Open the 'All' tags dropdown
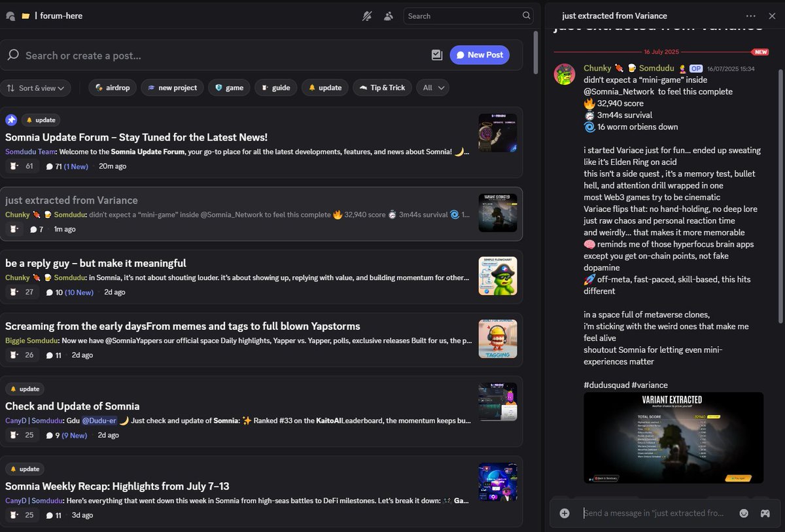Viewport: 785px width, 532px height. [432, 87]
